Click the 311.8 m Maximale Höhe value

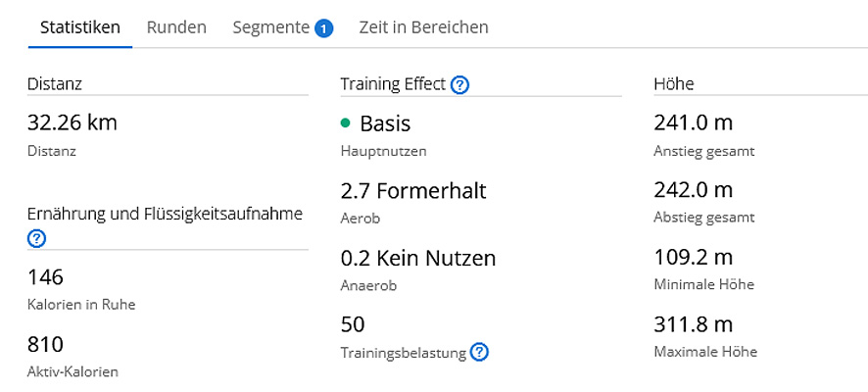tap(693, 324)
